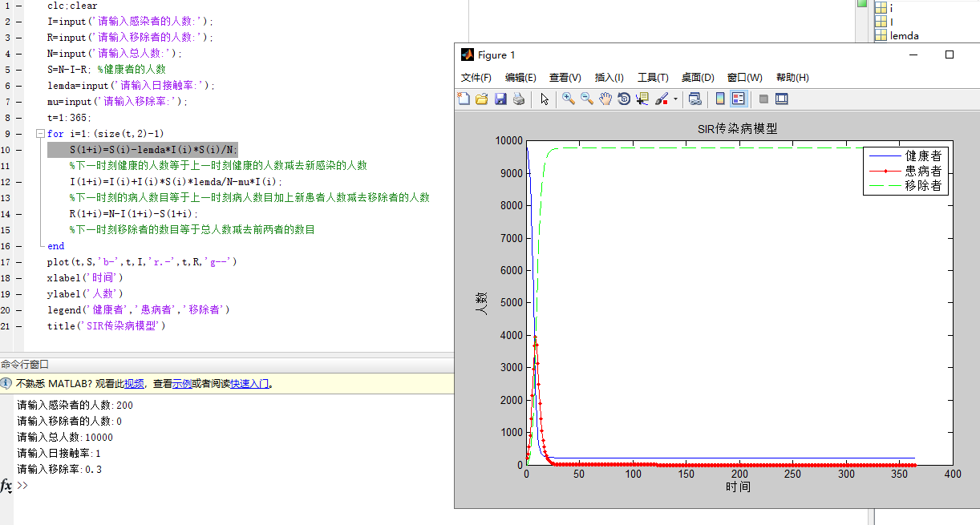
Task: Select the Rotate 3D tool
Action: pos(626,99)
